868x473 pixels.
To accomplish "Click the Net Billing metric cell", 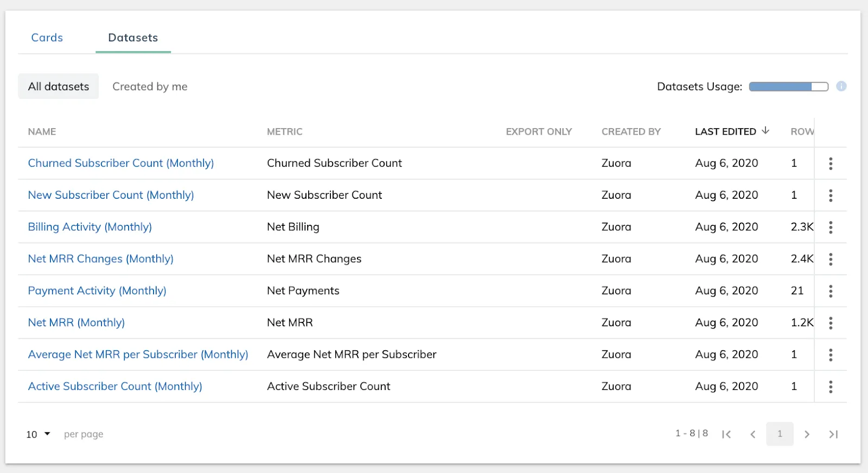I will click(x=293, y=227).
